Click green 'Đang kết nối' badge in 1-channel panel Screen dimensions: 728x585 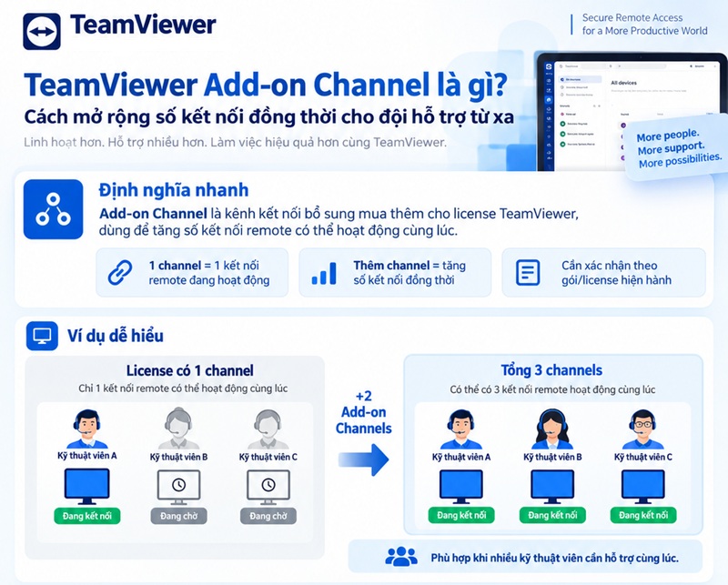(x=86, y=516)
